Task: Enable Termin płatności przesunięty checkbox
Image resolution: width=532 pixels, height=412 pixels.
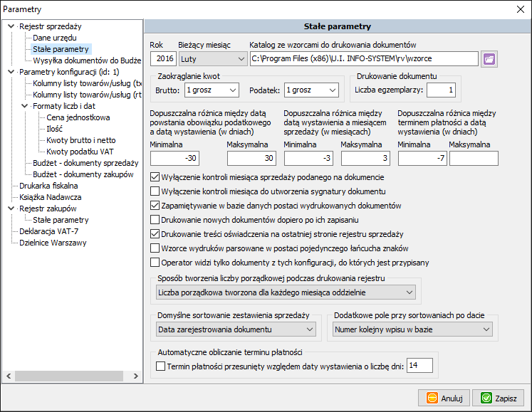Action: click(x=160, y=366)
